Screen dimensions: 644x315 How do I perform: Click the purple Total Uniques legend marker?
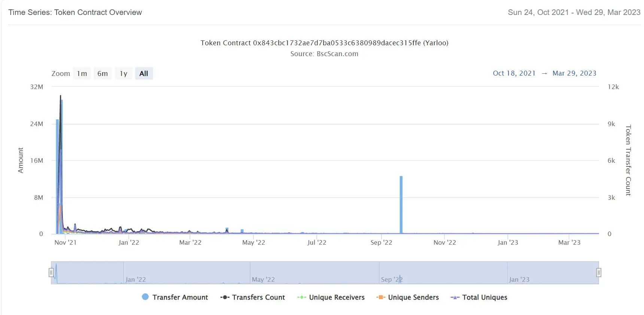pos(455,297)
